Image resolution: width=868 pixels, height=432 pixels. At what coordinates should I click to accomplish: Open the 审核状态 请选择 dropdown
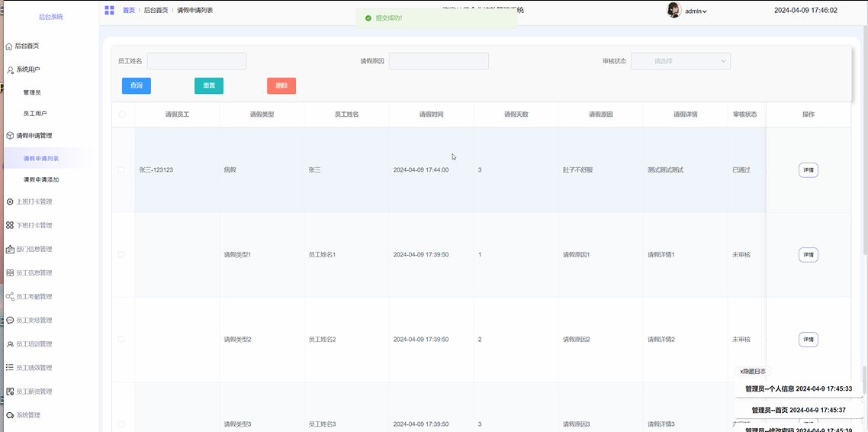tap(681, 61)
